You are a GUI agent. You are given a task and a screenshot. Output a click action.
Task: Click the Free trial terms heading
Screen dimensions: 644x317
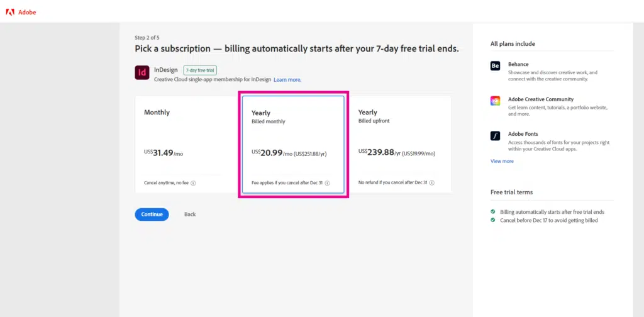pyautogui.click(x=511, y=192)
